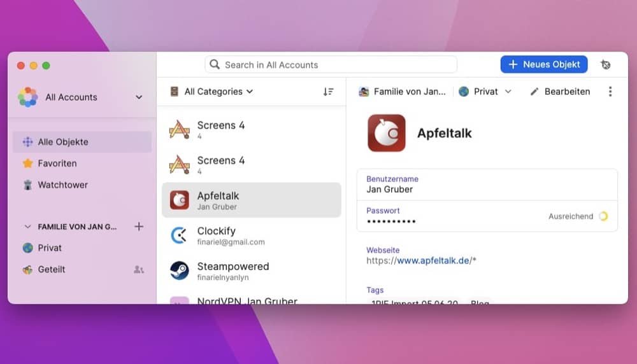This screenshot has width=637, height=364.
Task: Click the Search in All Accounts field
Action: coord(331,64)
